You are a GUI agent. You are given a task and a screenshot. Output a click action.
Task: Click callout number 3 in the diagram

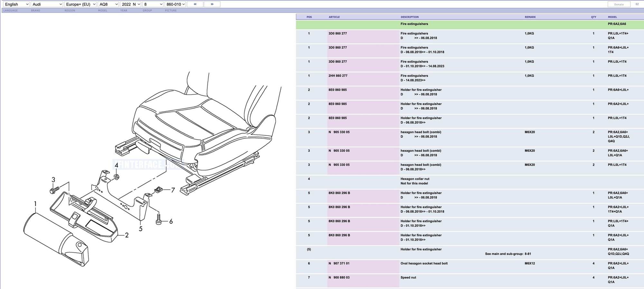pyautogui.click(x=53, y=180)
